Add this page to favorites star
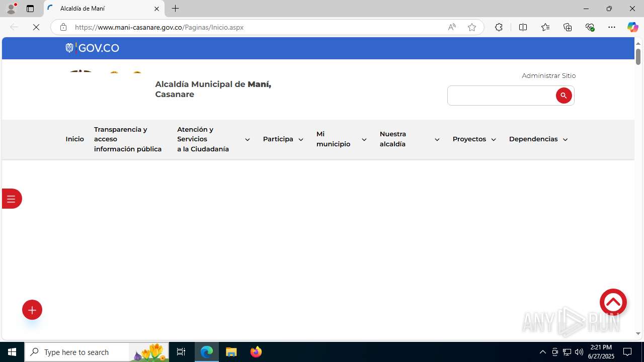The width and height of the screenshot is (644, 362). 472,27
